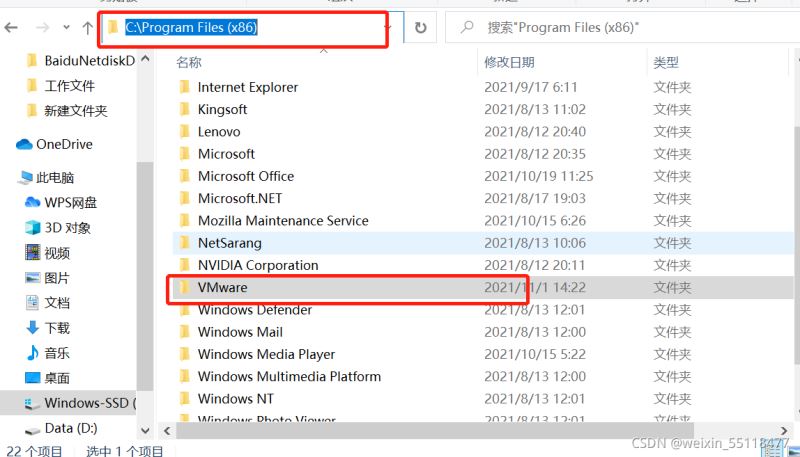Viewport: 800px width, 457px height.
Task: Open 工作文件 in navigation pane
Action: click(69, 86)
